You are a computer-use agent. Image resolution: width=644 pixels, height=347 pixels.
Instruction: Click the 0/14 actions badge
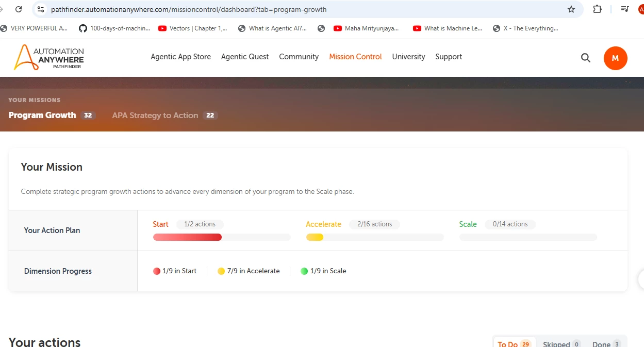(510, 224)
